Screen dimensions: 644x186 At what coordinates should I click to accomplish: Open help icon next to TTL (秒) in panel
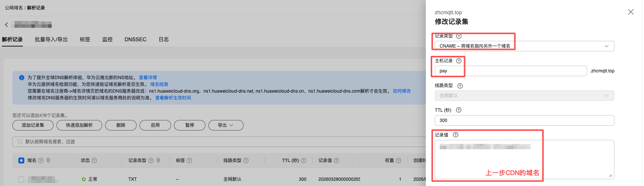pyautogui.click(x=459, y=110)
